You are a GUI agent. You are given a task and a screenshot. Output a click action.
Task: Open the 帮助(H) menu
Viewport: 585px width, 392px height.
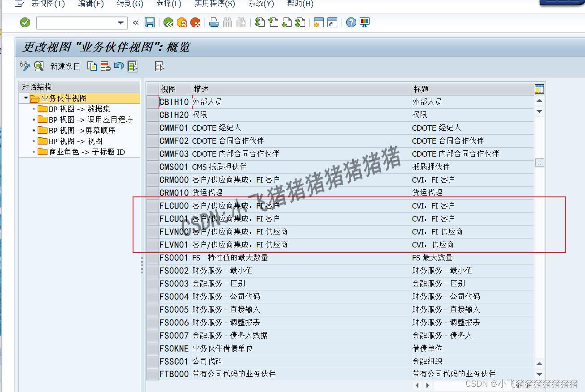pos(300,4)
